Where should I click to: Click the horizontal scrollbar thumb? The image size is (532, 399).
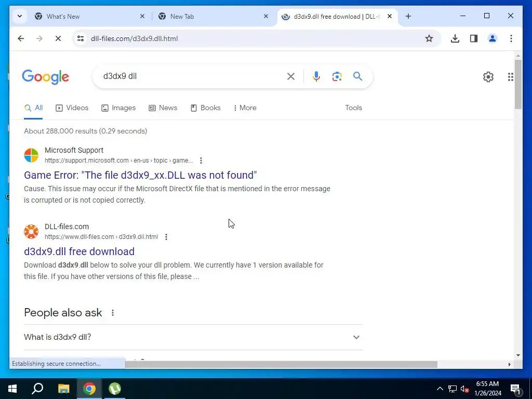pyautogui.click(x=281, y=364)
